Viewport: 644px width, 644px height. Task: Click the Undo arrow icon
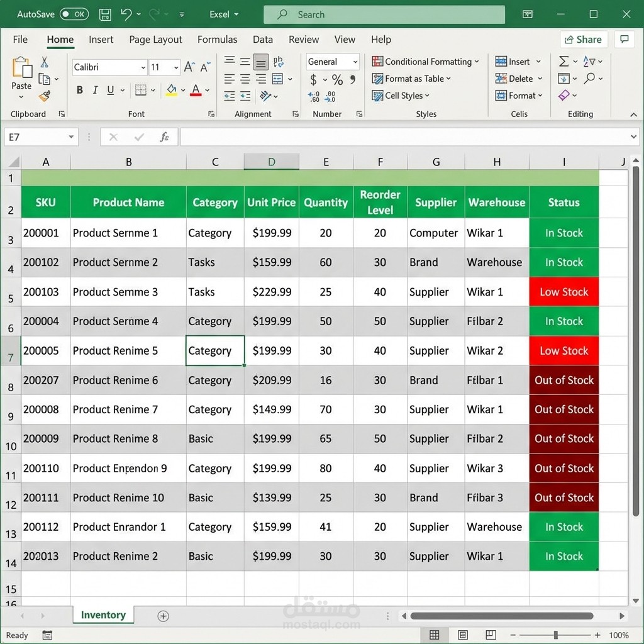click(x=126, y=14)
